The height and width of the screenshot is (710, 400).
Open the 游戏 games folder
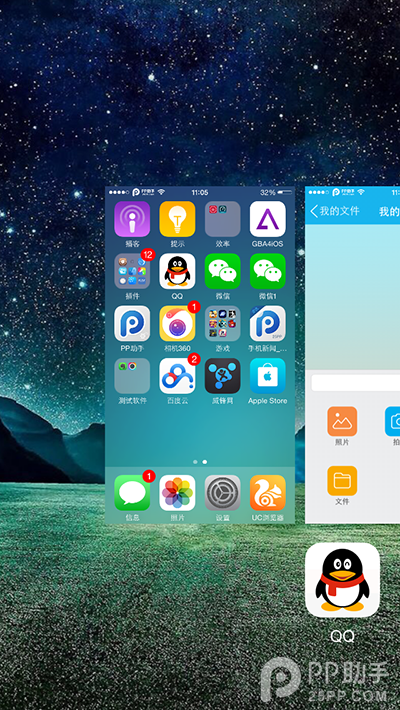click(x=222, y=323)
